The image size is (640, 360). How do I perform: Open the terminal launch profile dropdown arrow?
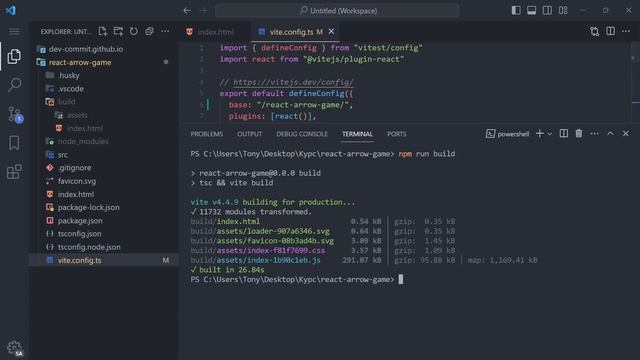coord(549,134)
